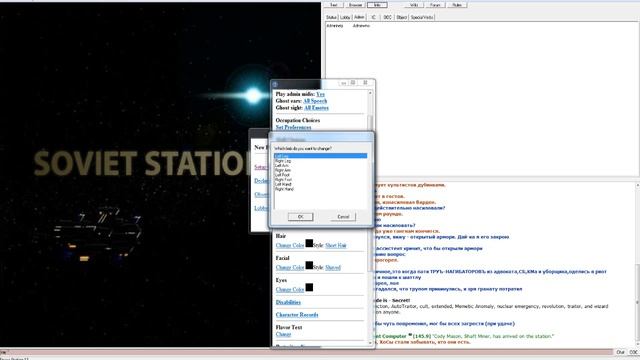The height and width of the screenshot is (360, 640).
Task: Confirm the limb dialog with OK
Action: (x=300, y=217)
